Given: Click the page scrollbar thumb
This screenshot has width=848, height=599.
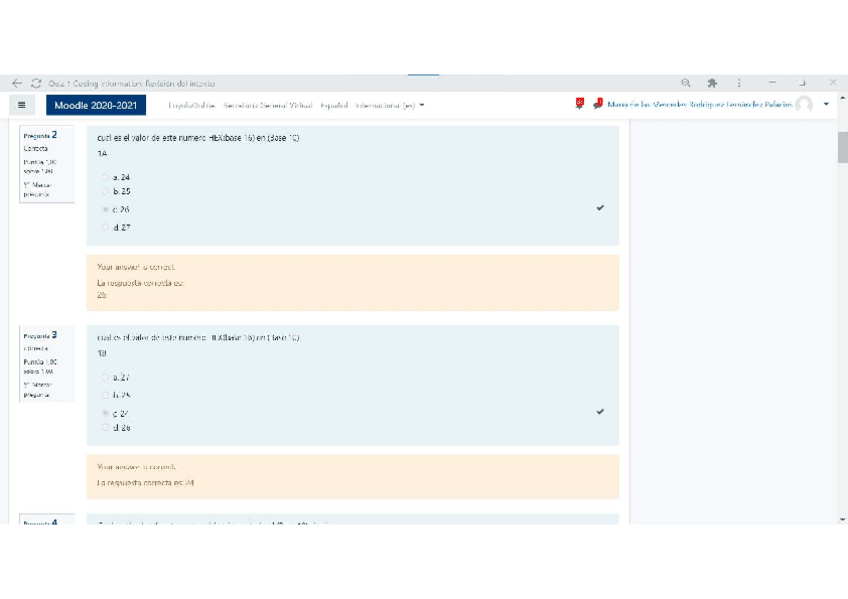Looking at the screenshot, I should point(843,147).
